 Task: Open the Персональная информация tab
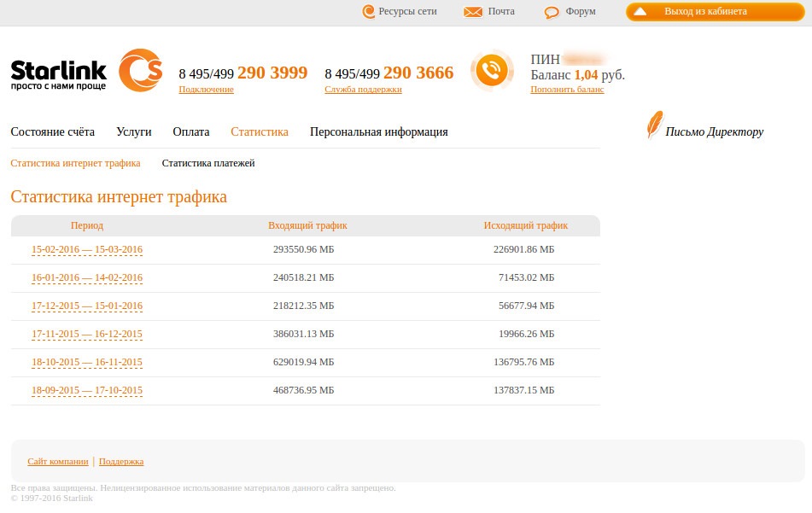point(378,131)
